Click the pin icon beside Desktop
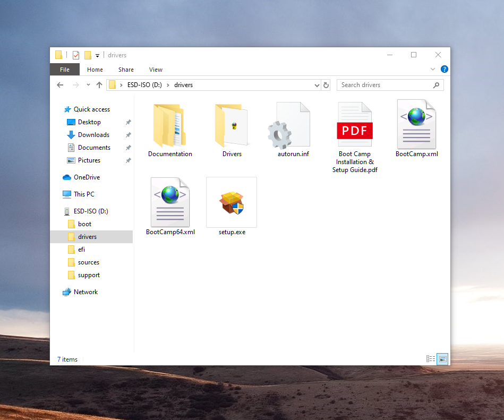This screenshot has width=504, height=420. pos(128,122)
